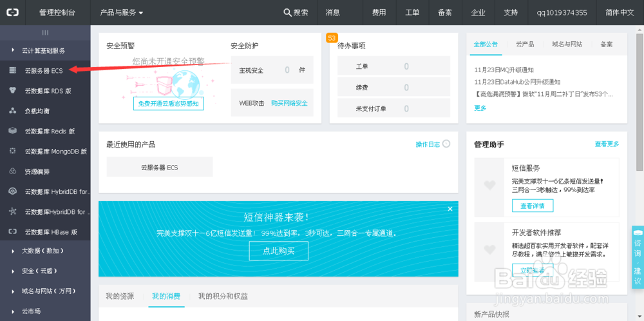644x321 pixels.
Task: Click 未支付订单 count row
Action: tap(393, 109)
